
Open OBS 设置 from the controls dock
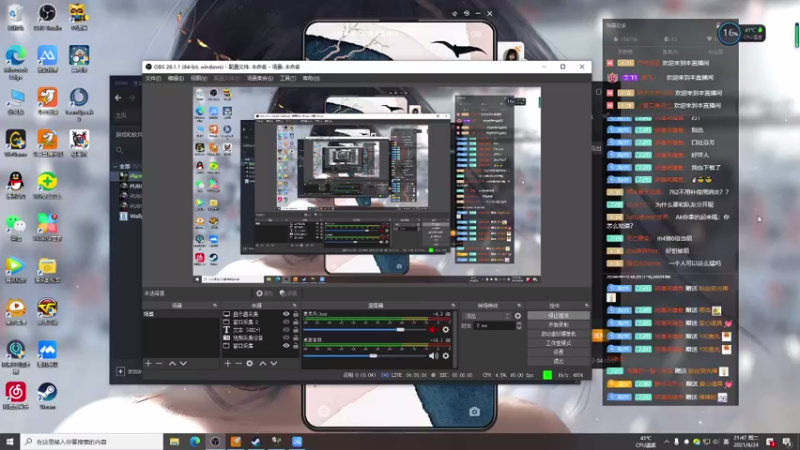coord(558,352)
